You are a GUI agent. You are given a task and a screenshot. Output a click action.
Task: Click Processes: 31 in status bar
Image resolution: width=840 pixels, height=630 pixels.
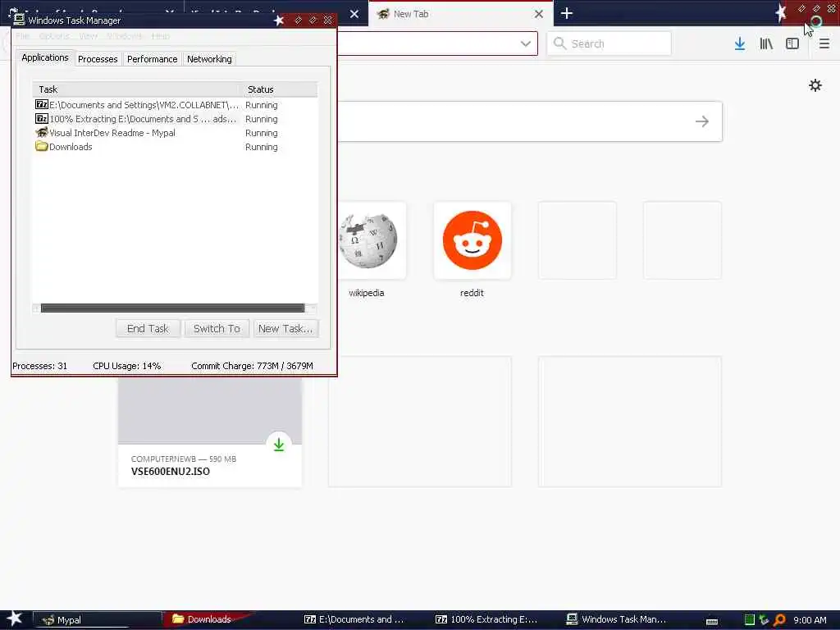click(39, 366)
